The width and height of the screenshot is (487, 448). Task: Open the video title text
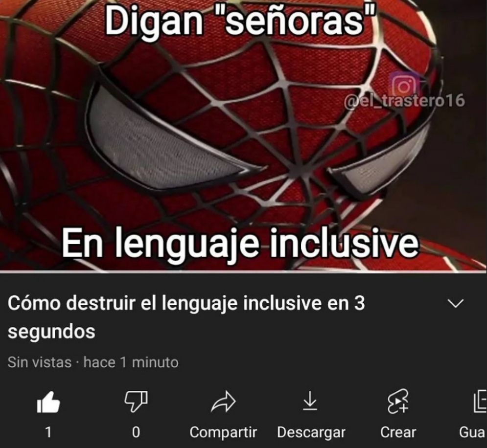coord(186,317)
